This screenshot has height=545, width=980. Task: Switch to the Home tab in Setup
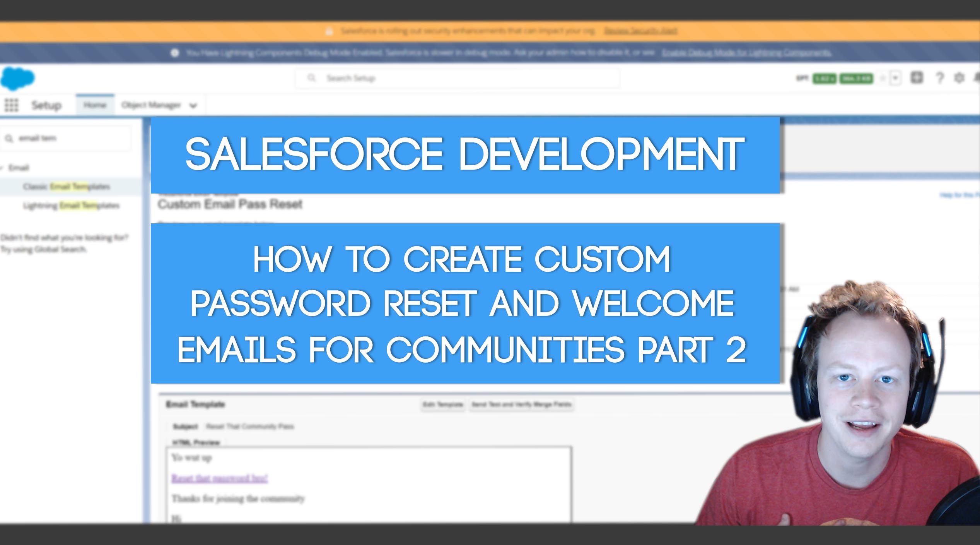pos(95,105)
